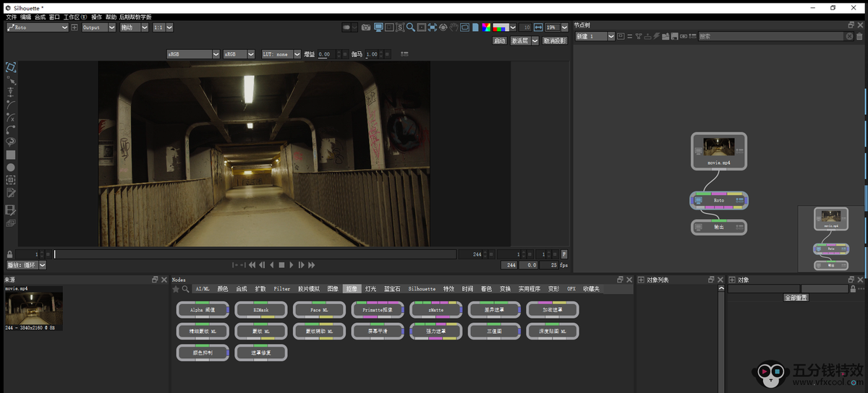Click the save disk icon in node tree toolbar
This screenshot has width=868, height=393.
[x=674, y=36]
